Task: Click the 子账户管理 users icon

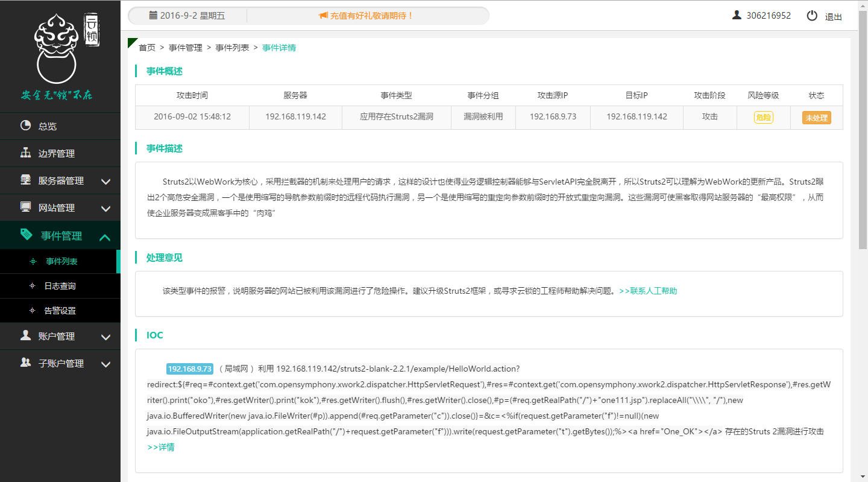Action: coord(26,363)
